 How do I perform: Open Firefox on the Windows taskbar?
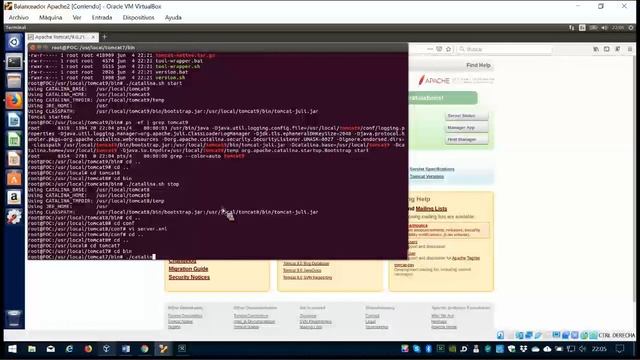click(x=88, y=349)
